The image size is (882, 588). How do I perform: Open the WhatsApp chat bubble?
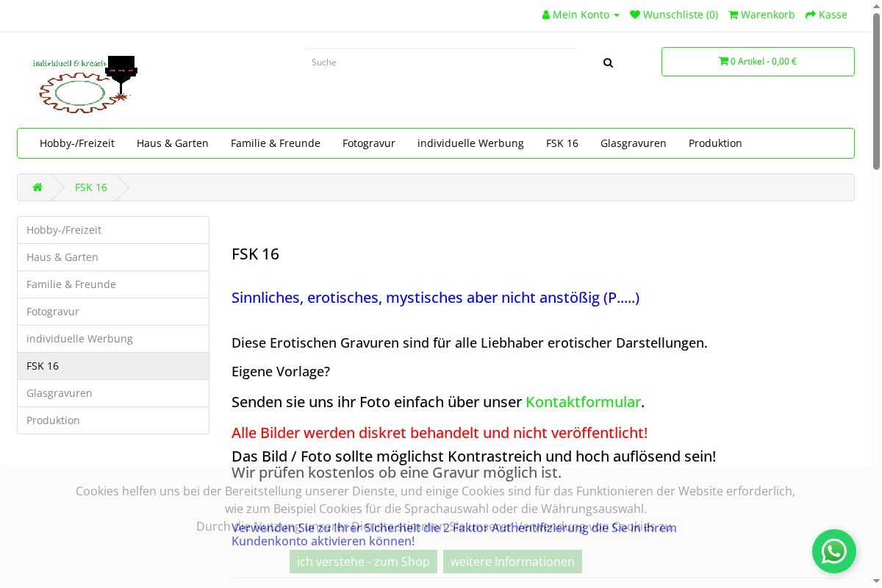click(833, 551)
